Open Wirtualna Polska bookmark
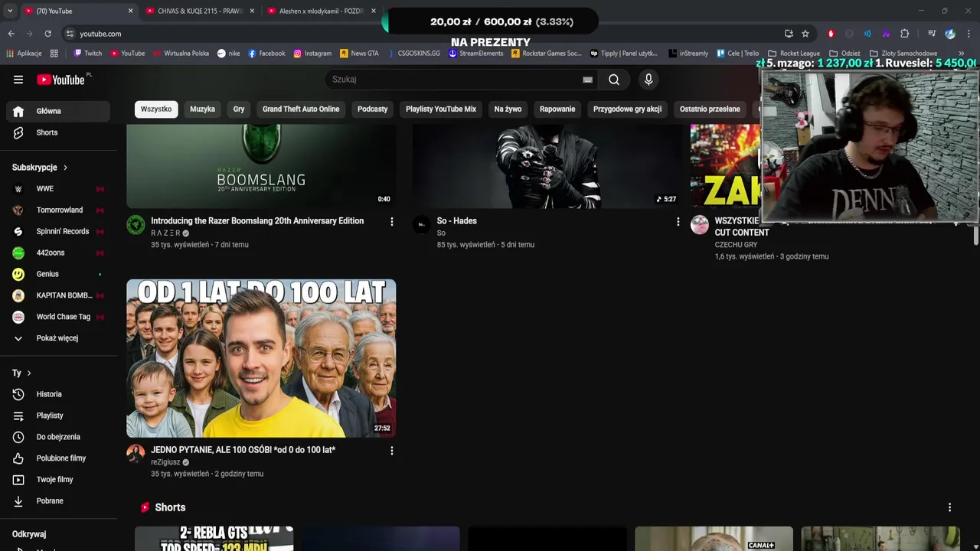 click(181, 54)
